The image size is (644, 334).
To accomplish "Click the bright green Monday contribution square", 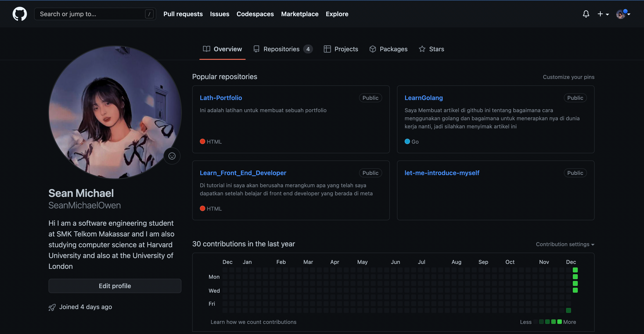I will 575,277.
